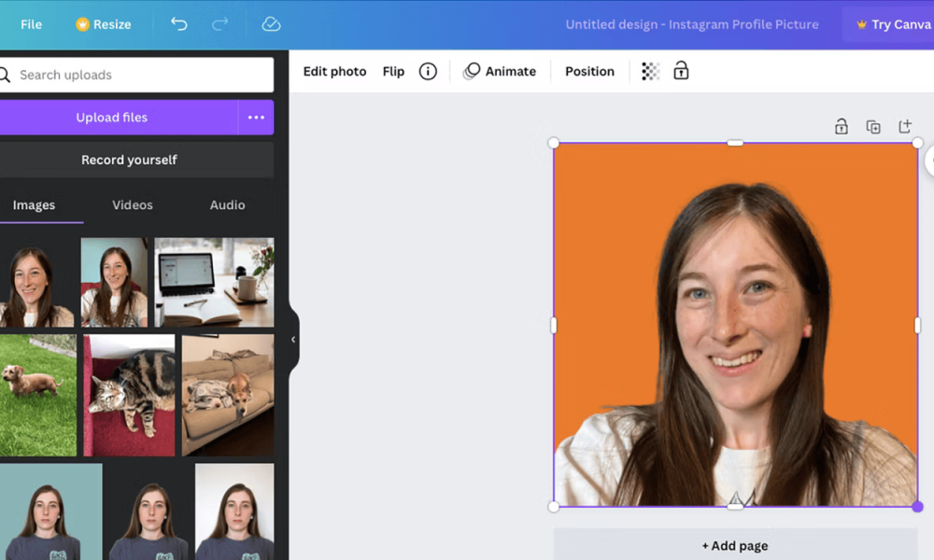
Task: Click the top-right corner handle of the photo
Action: tap(917, 143)
